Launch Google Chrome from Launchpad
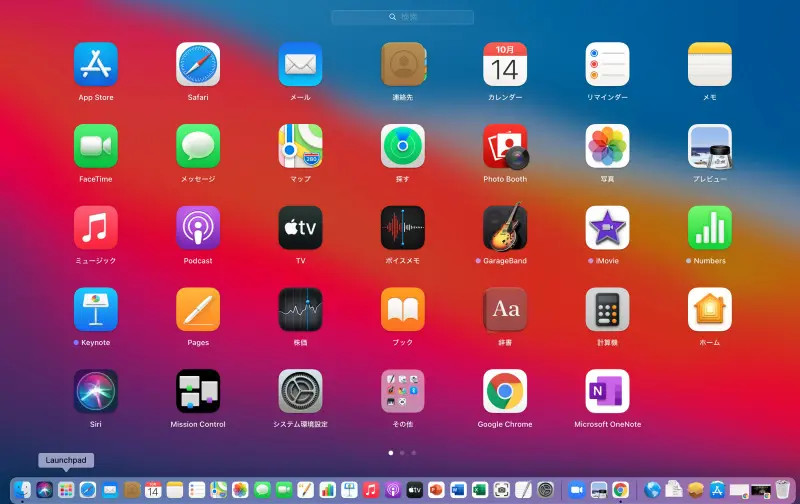Image resolution: width=800 pixels, height=504 pixels. coord(505,392)
